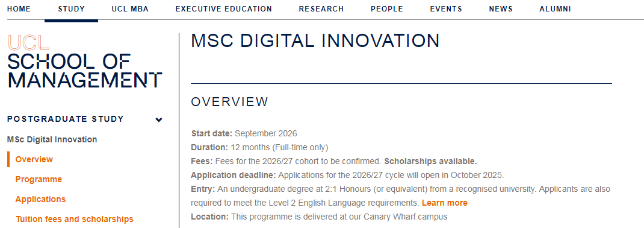
Task: Click the MSc Digital Innovation sidebar heading
Action: [x=52, y=139]
